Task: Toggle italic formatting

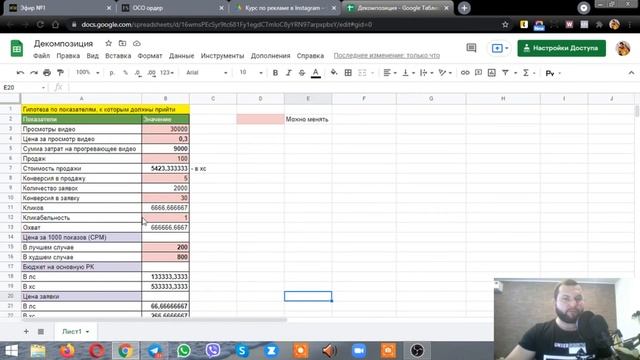Action: 289,73
